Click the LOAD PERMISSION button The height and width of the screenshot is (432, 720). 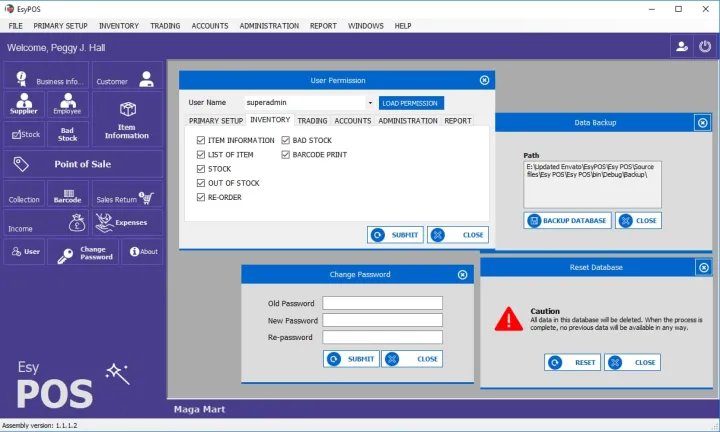click(x=411, y=103)
